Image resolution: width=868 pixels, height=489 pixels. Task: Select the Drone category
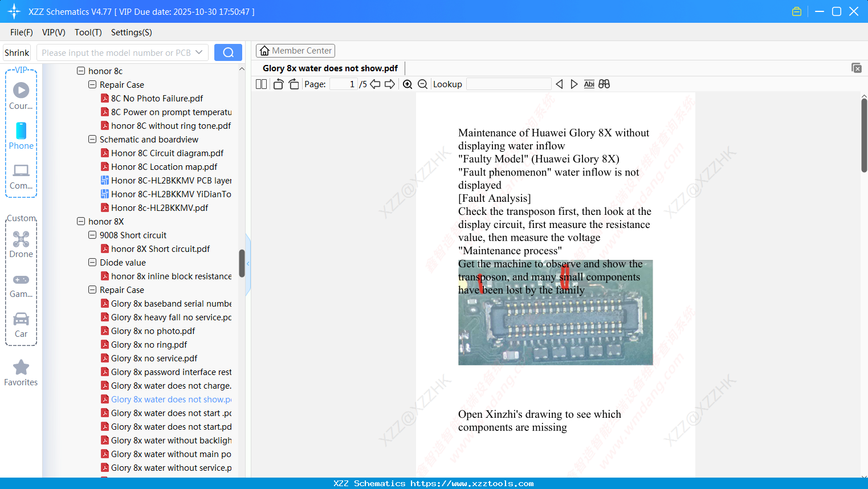21,244
